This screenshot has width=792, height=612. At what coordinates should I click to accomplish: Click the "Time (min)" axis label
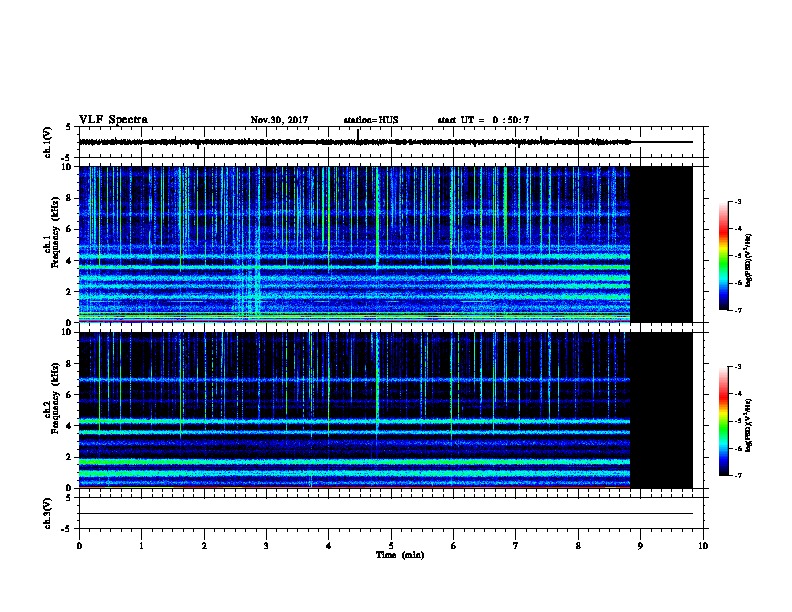tap(400, 555)
